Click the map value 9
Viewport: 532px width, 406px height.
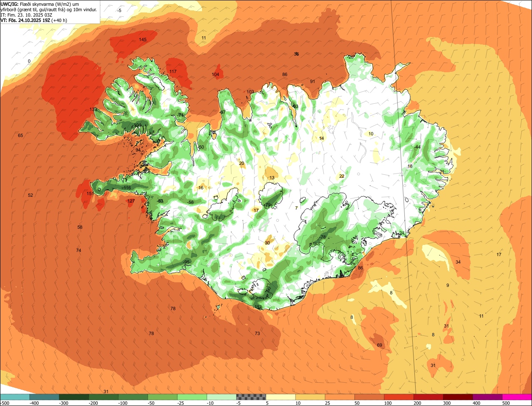[x=448, y=286]
